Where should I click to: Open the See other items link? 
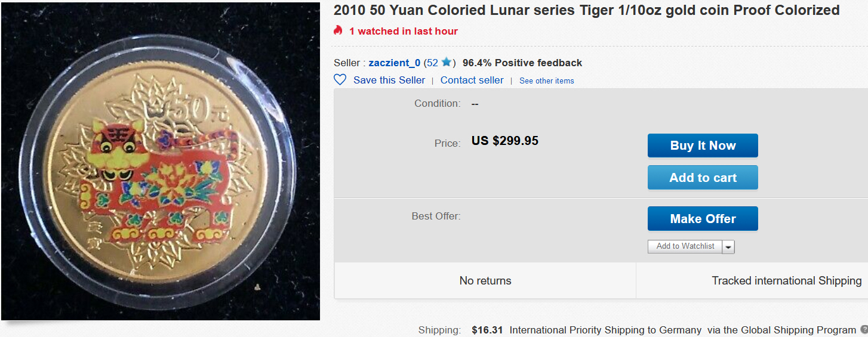tap(546, 81)
